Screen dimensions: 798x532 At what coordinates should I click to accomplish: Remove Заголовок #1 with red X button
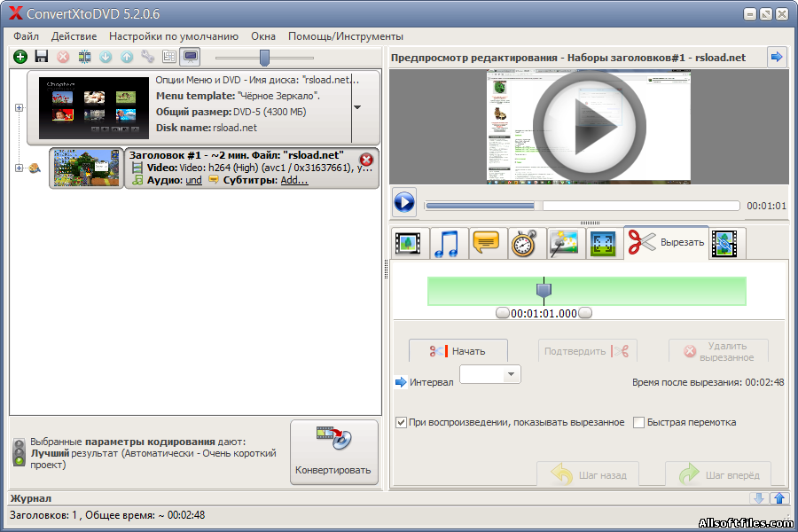pos(366,160)
